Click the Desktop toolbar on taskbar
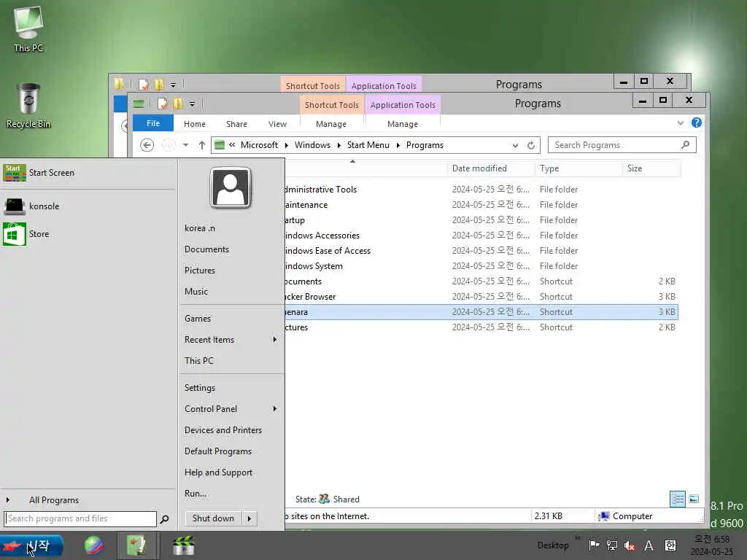 click(553, 545)
